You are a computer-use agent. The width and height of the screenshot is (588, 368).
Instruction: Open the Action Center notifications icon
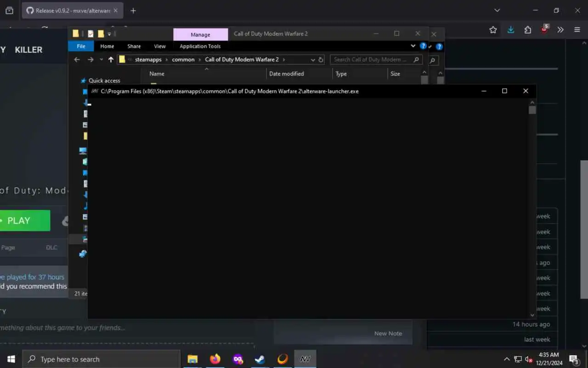(x=574, y=359)
